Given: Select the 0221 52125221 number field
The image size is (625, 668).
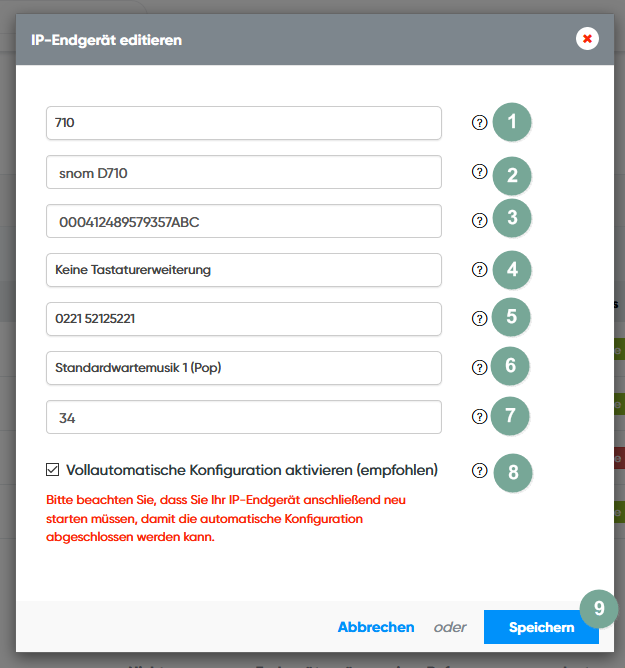Looking at the screenshot, I should pyautogui.click(x=243, y=319).
